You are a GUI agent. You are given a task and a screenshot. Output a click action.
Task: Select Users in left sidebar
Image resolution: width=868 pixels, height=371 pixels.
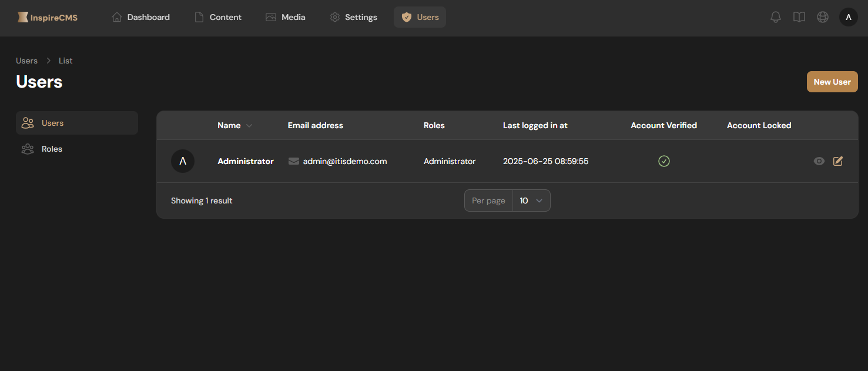click(77, 123)
